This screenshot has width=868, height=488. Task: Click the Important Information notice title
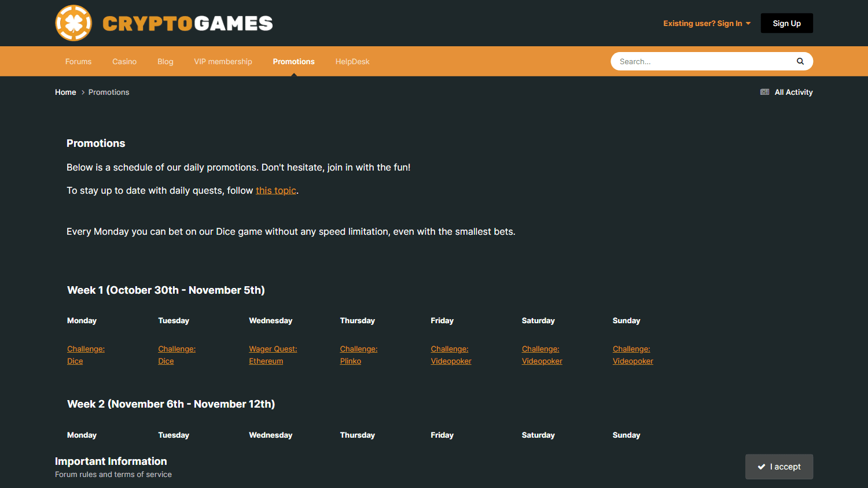pos(111,461)
